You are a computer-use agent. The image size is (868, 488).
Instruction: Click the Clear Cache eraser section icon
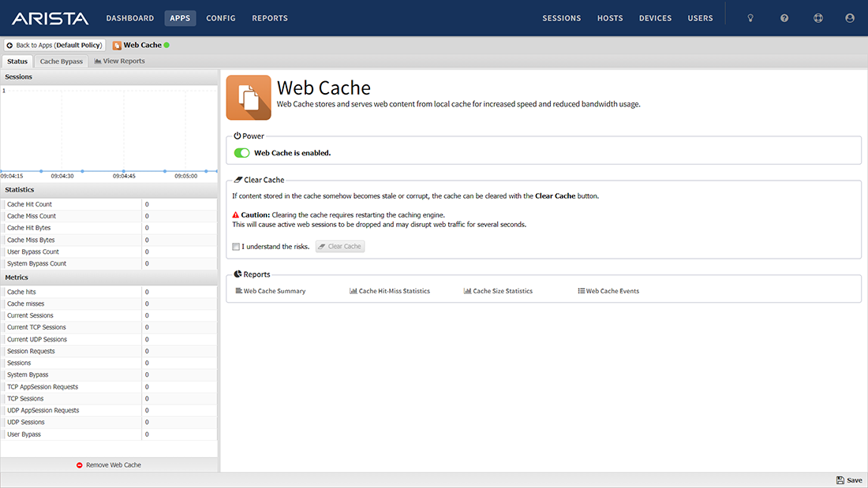pos(238,180)
